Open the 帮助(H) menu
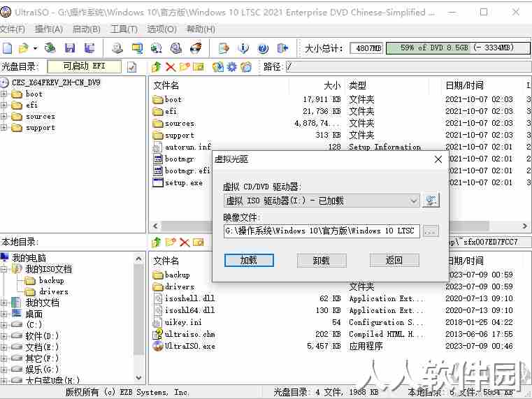Viewport: 532px width, 399px height. tap(201, 29)
